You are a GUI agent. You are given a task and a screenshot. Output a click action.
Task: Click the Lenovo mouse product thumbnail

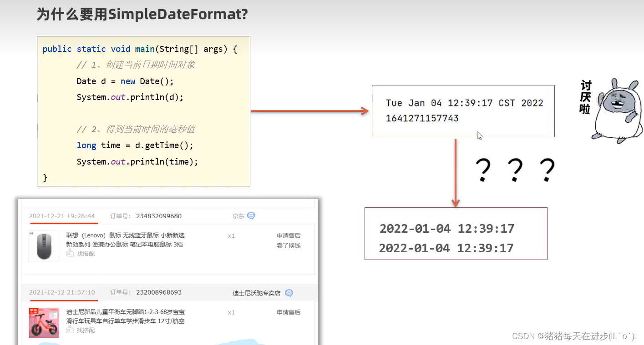(x=44, y=247)
